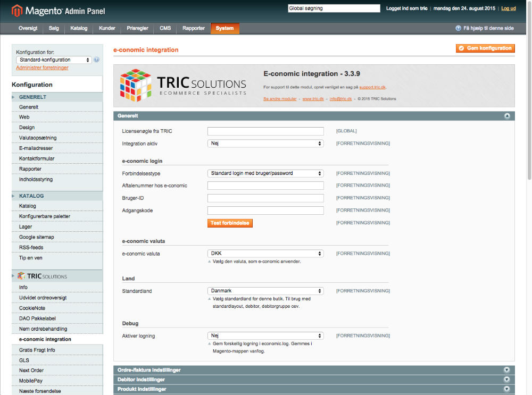532x395 pixels.
Task: Collapse the Generelt section arrow icon
Action: click(x=507, y=115)
